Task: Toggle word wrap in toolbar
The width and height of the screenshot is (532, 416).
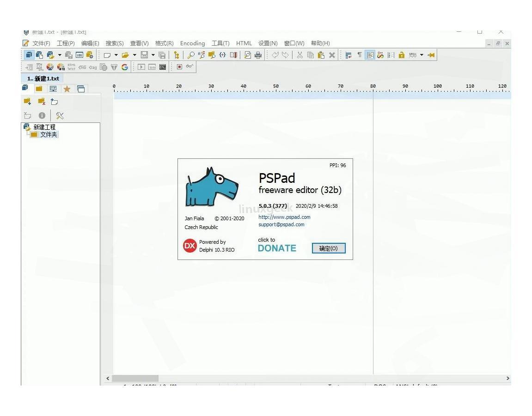Action: point(348,55)
